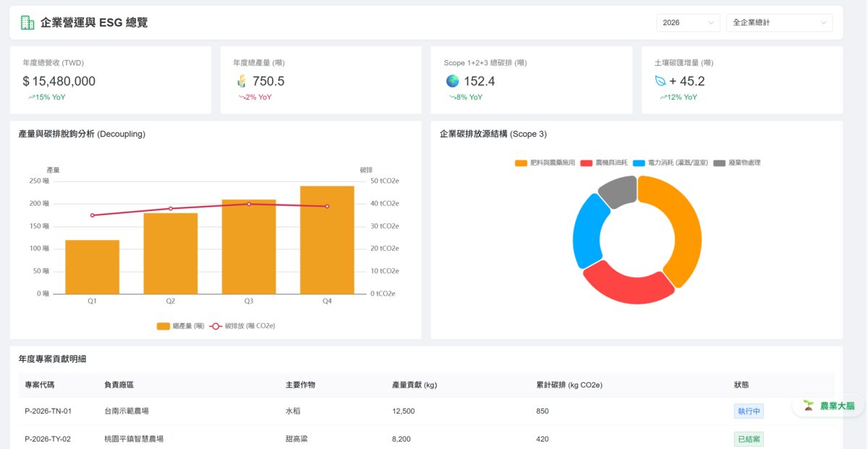Open the 2026 year dropdown
Screen dimensions: 868x449
(x=688, y=22)
